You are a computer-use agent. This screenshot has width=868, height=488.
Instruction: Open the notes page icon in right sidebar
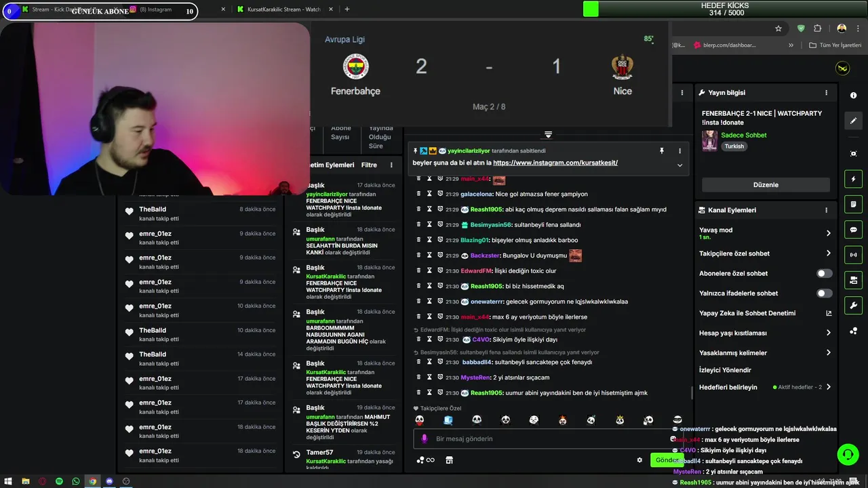pyautogui.click(x=853, y=204)
